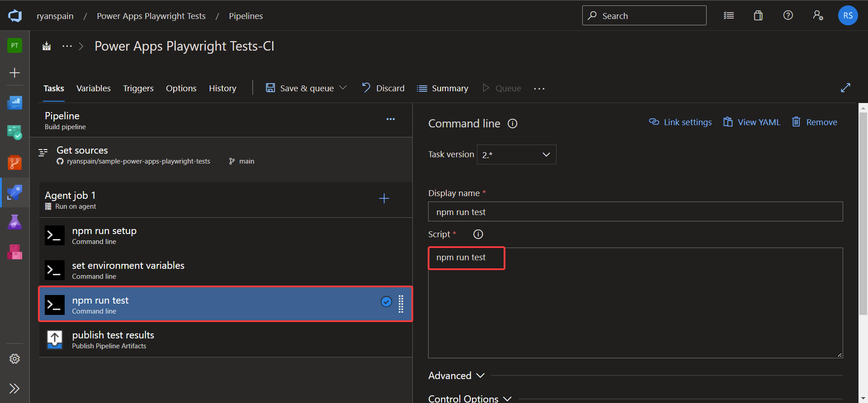Image resolution: width=868 pixels, height=403 pixels.
Task: Select the publish test results task
Action: pyautogui.click(x=226, y=339)
